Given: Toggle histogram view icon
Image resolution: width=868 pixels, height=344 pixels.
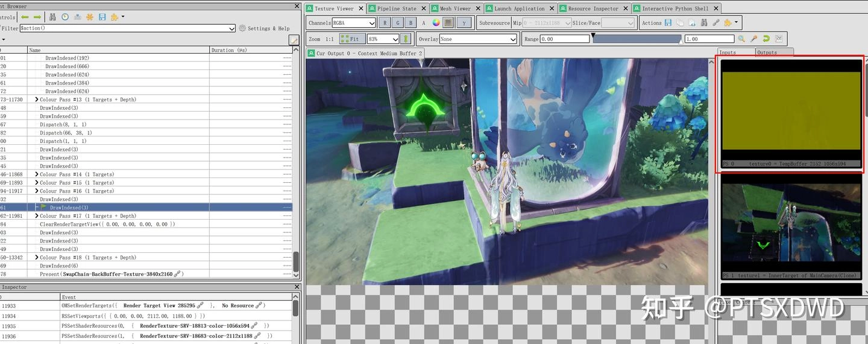Looking at the screenshot, I should (x=779, y=39).
